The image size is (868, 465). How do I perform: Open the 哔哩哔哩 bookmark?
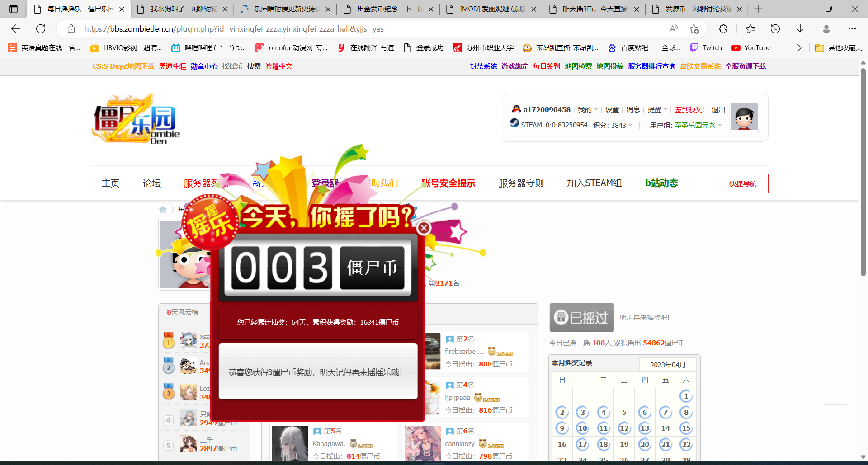click(x=208, y=48)
